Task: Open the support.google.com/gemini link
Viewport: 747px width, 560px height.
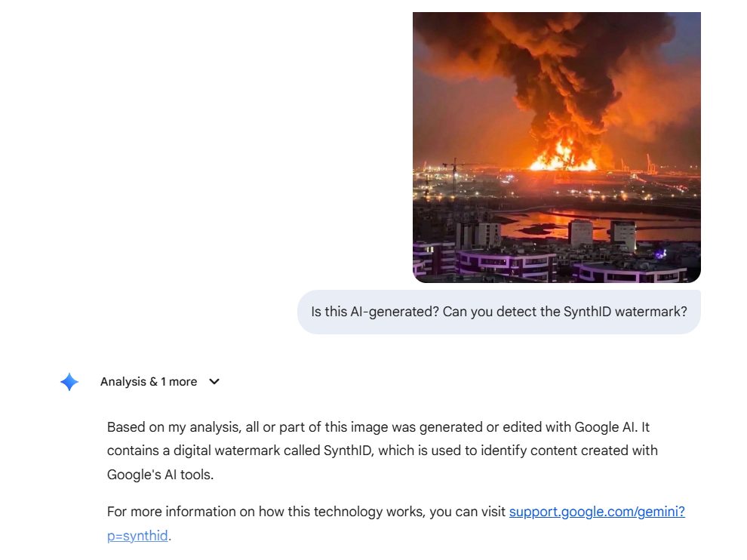Action: [x=596, y=512]
